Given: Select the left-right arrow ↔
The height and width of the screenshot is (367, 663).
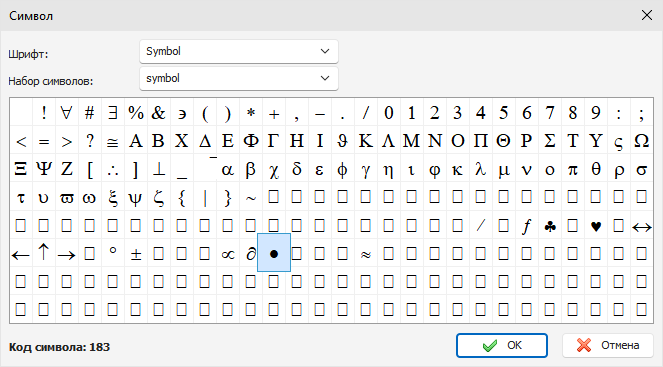Looking at the screenshot, I should coord(642,226).
